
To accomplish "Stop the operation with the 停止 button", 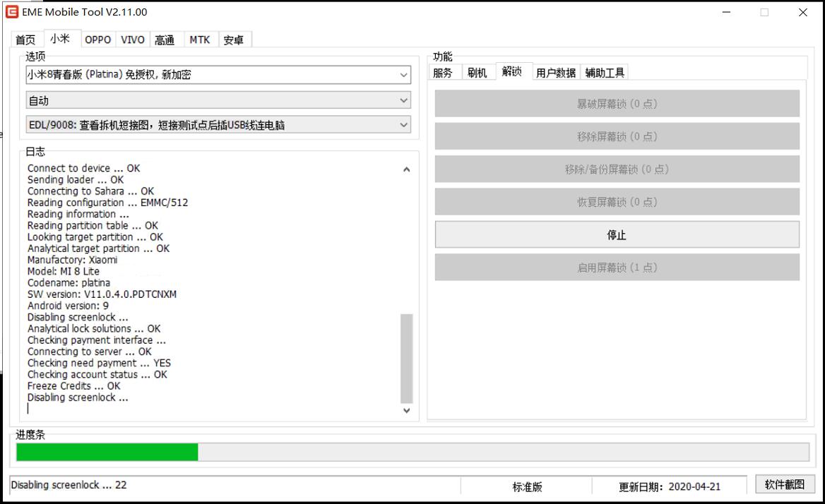I will (x=617, y=234).
